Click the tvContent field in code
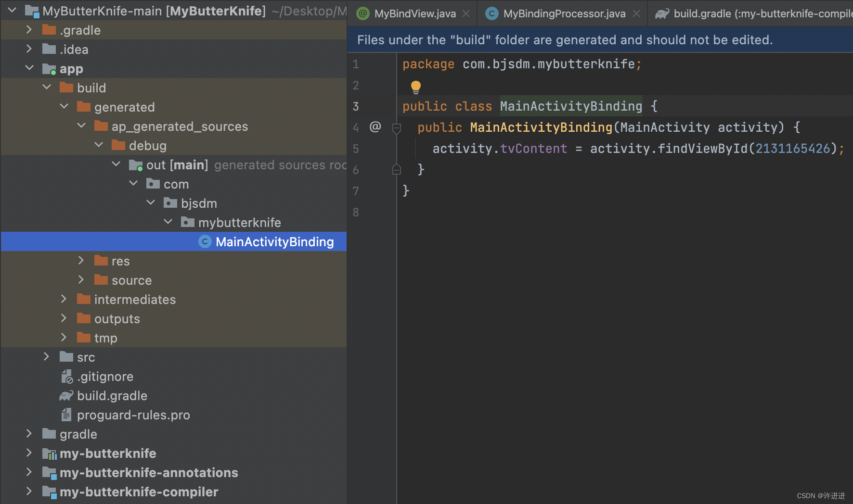This screenshot has height=504, width=853. (x=533, y=149)
